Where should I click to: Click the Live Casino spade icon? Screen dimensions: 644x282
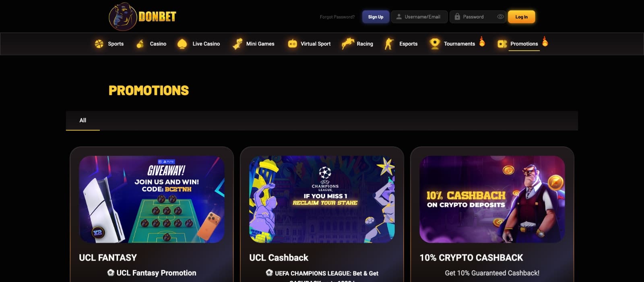[182, 44]
